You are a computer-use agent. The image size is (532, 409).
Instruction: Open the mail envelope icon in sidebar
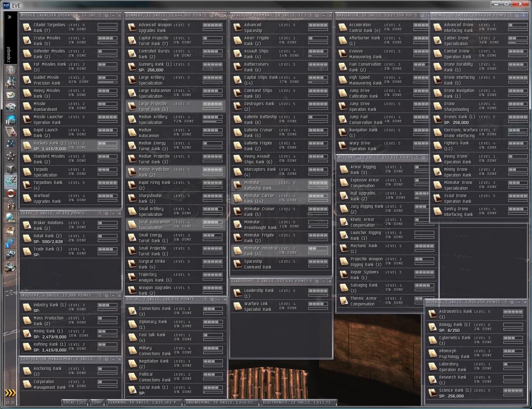click(10, 95)
